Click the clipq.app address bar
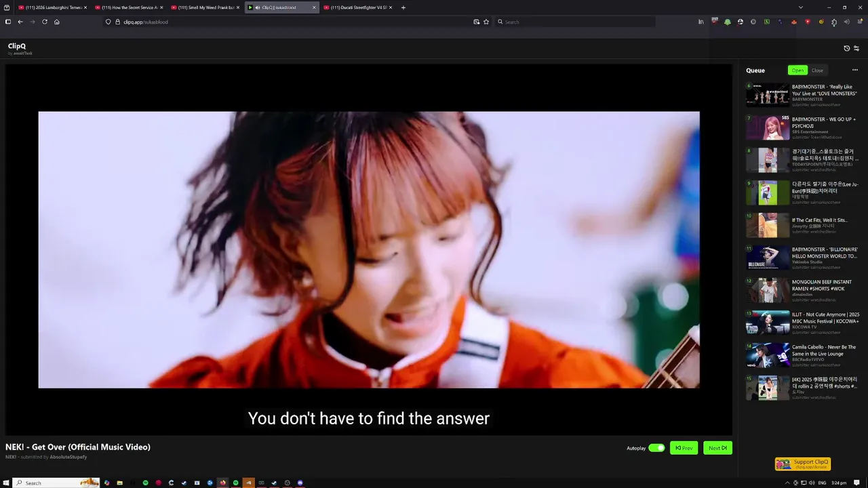 point(297,22)
